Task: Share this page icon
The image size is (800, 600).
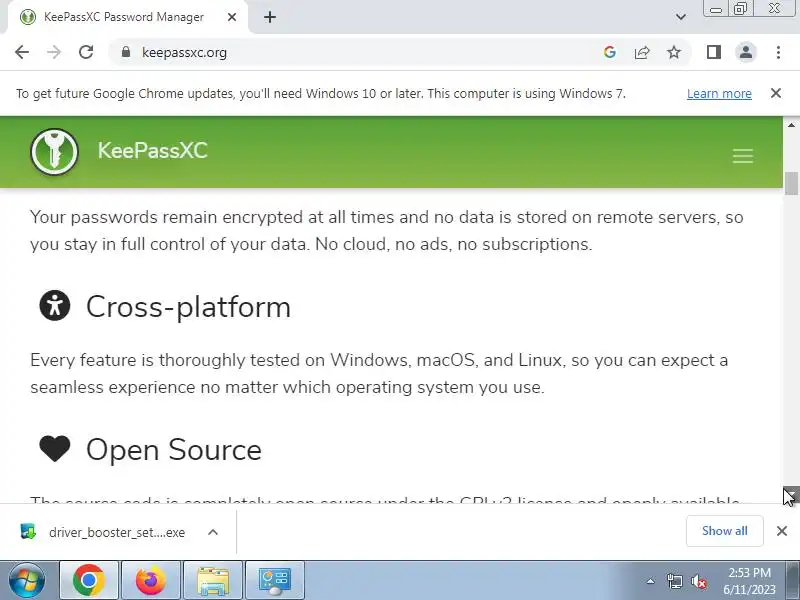Action: (642, 52)
